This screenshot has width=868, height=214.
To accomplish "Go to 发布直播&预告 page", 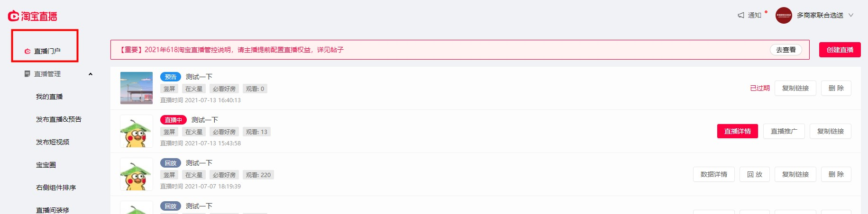I will pos(59,119).
